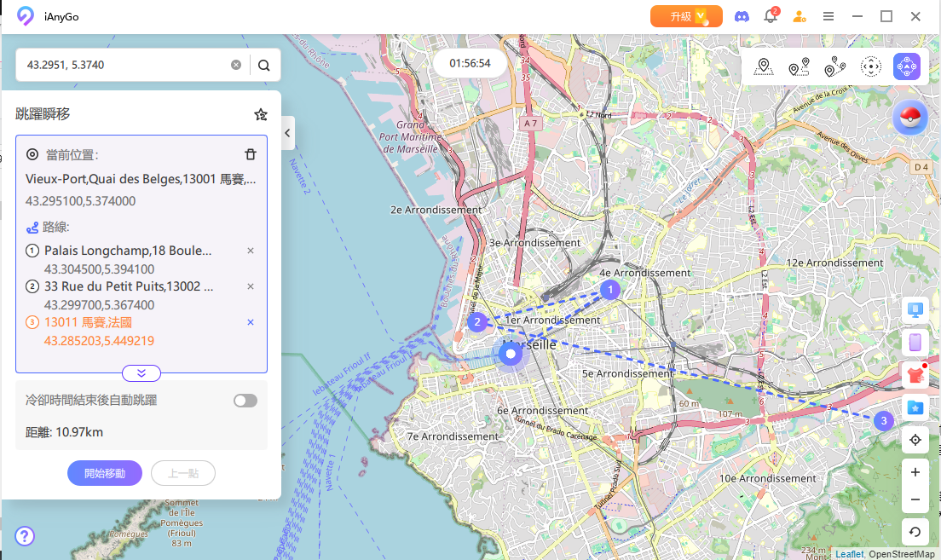Expand the route list chevron

(x=141, y=373)
